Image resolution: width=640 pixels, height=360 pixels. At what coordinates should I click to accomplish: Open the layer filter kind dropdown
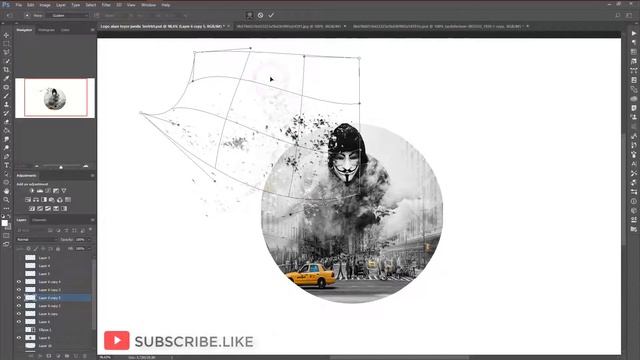[31, 231]
